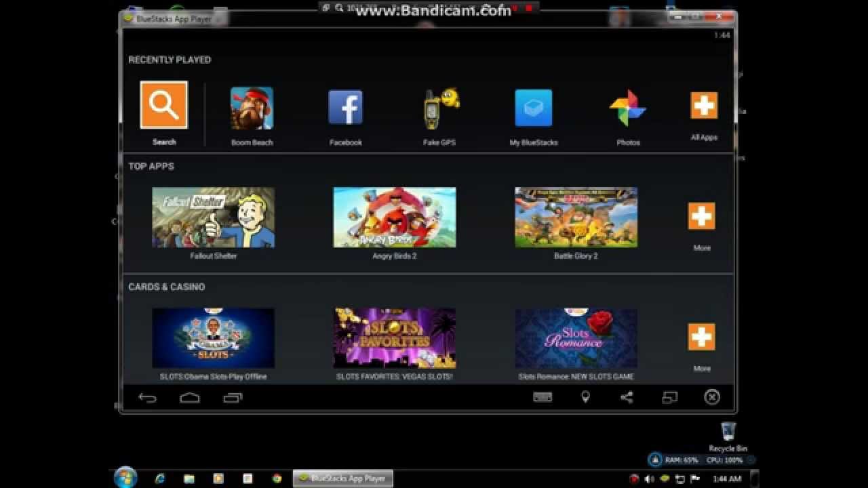Click the RAM 65% gadget readout
Image resolution: width=868 pixels, height=488 pixels.
682,460
